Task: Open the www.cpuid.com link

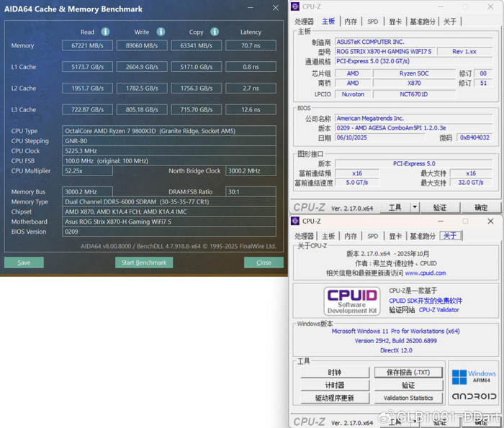Action: click(426, 273)
